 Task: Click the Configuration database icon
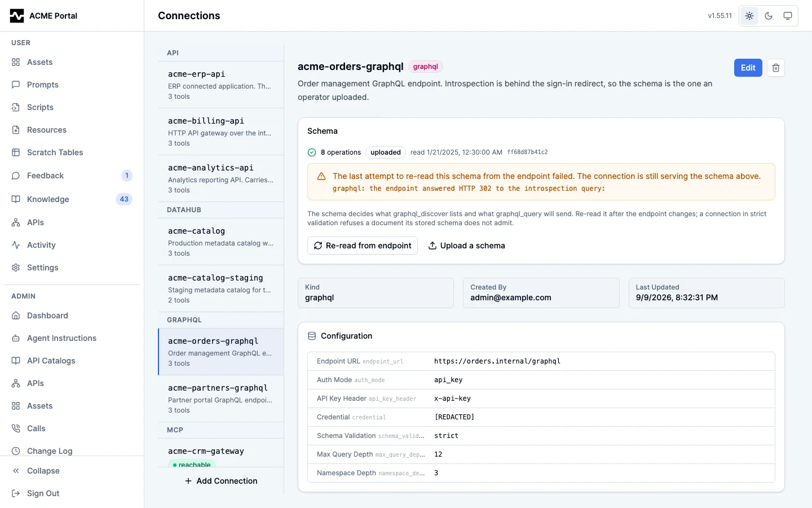(312, 336)
